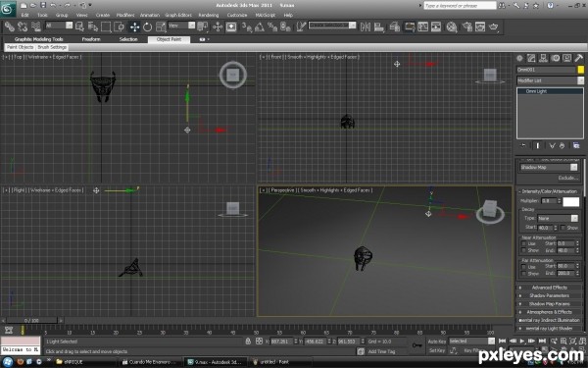Image resolution: width=588 pixels, height=368 pixels.
Task: Click Select and Manipulate icon
Action: [218, 26]
